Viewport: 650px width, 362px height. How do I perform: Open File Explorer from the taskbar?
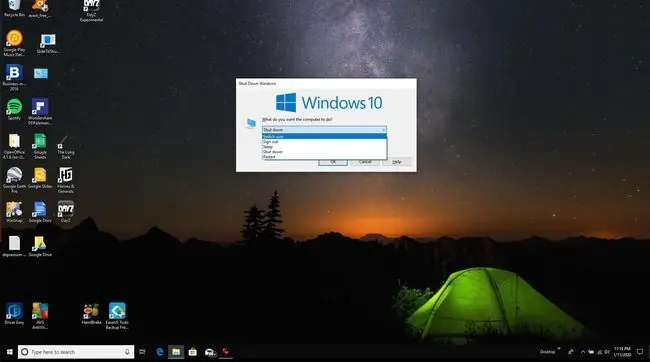[176, 352]
